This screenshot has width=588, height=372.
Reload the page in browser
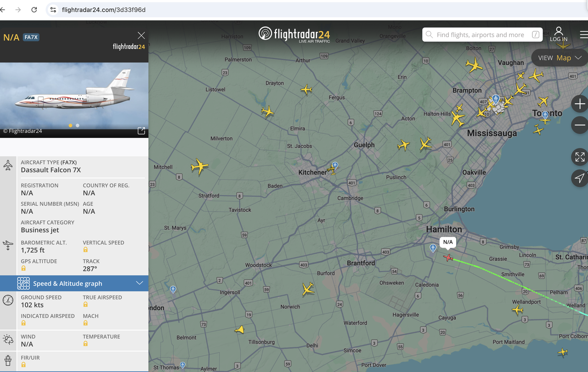coord(34,10)
